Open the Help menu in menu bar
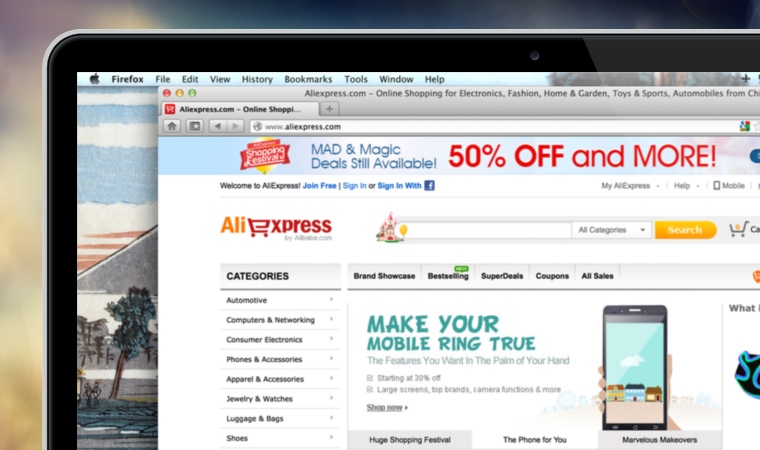Viewport: 760px width, 450px height. [x=434, y=79]
